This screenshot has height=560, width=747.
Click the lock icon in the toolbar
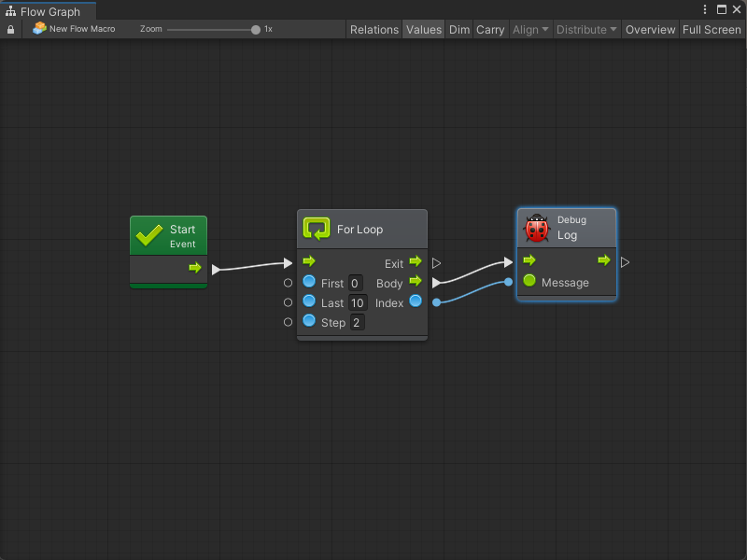pyautogui.click(x=10, y=29)
